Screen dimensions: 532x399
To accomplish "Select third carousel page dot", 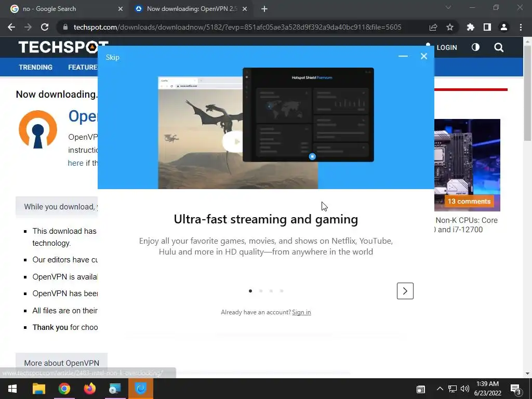I will [x=271, y=291].
